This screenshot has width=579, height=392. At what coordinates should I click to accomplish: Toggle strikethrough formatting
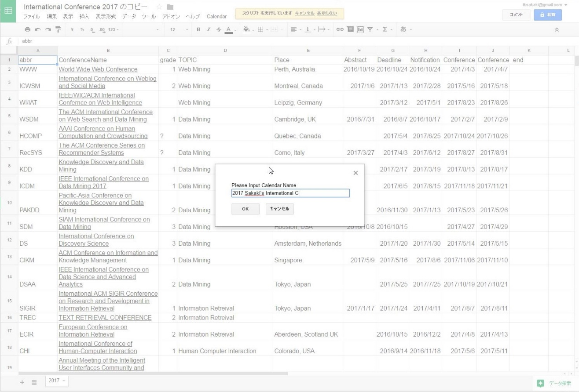pos(219,29)
